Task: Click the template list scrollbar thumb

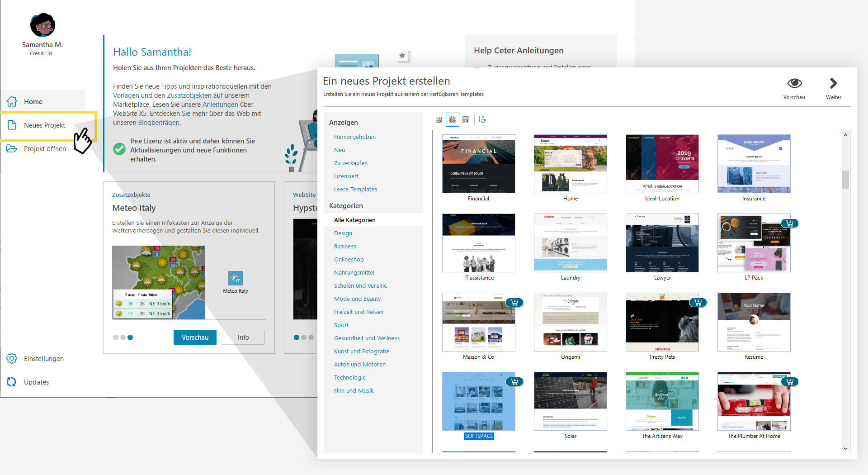Action: [x=845, y=180]
